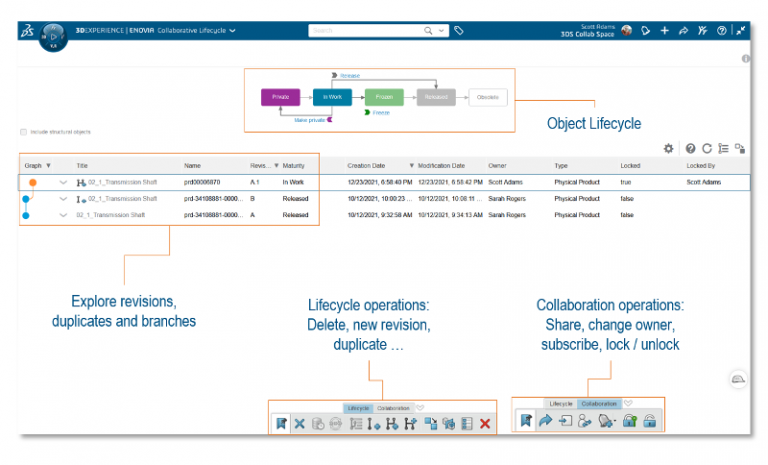Open the Help question mark in top bar
The image size is (768, 465).
click(x=721, y=31)
